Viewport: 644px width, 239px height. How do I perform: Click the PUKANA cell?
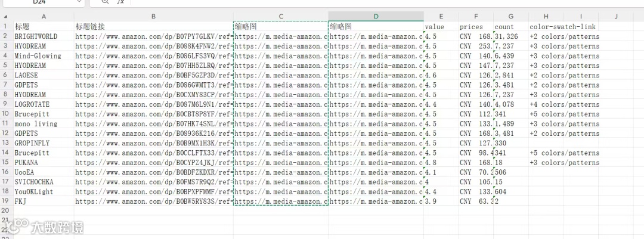tap(44, 163)
